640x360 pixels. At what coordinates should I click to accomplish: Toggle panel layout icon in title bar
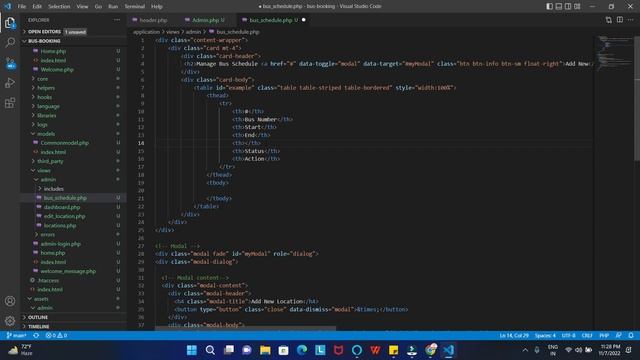pos(559,7)
